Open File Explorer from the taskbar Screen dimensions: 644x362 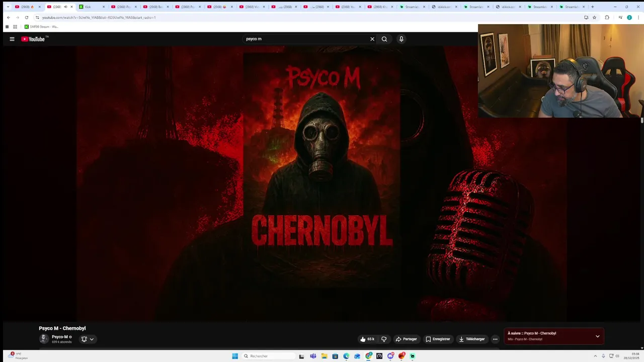pyautogui.click(x=324, y=356)
